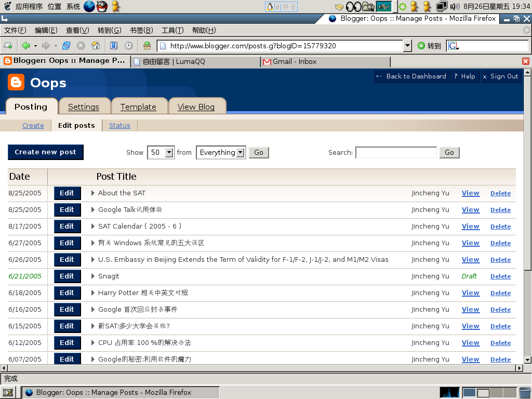The height and width of the screenshot is (399, 532).
Task: Open the Status sub-tab link
Action: pos(119,126)
